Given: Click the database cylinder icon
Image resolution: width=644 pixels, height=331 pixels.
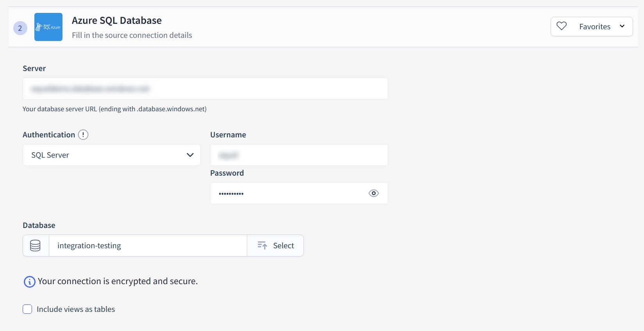Looking at the screenshot, I should tap(36, 246).
